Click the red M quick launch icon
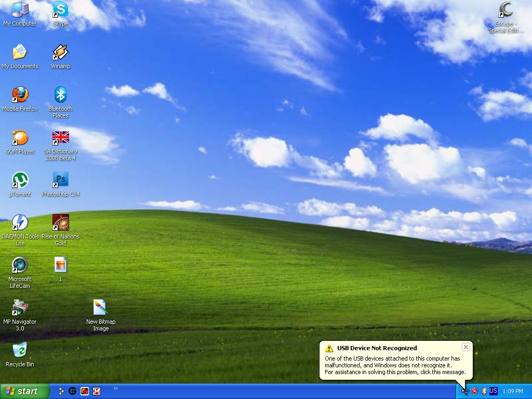532x399 pixels. tap(97, 391)
